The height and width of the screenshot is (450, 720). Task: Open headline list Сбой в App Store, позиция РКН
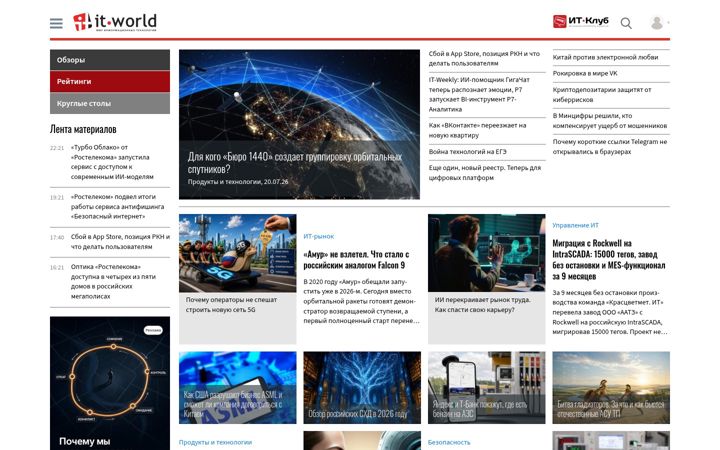pyautogui.click(x=484, y=58)
